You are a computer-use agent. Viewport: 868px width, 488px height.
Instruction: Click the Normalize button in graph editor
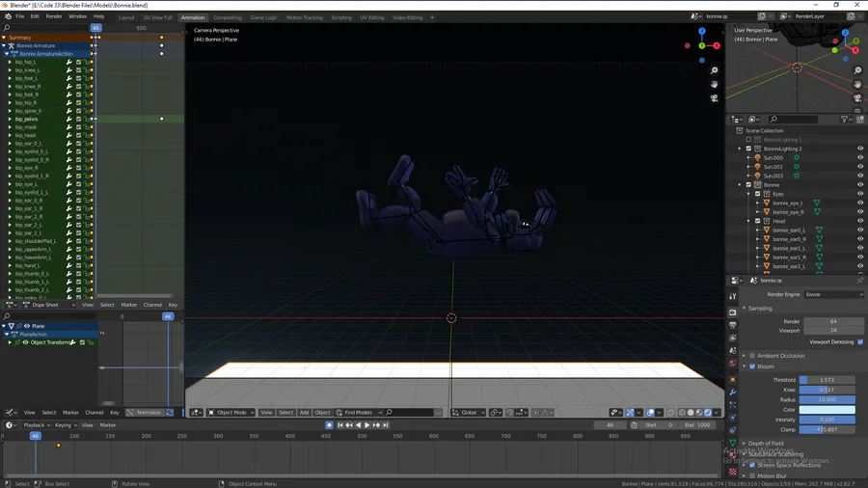(x=145, y=412)
